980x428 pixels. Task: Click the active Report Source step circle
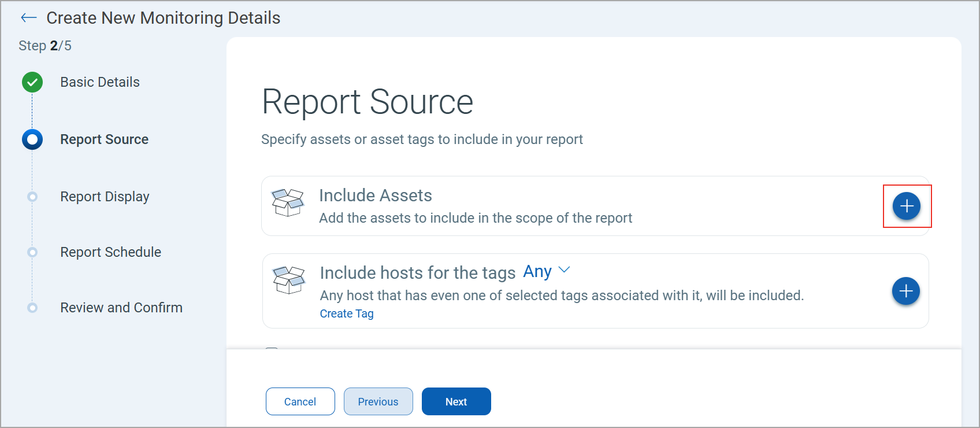point(32,139)
